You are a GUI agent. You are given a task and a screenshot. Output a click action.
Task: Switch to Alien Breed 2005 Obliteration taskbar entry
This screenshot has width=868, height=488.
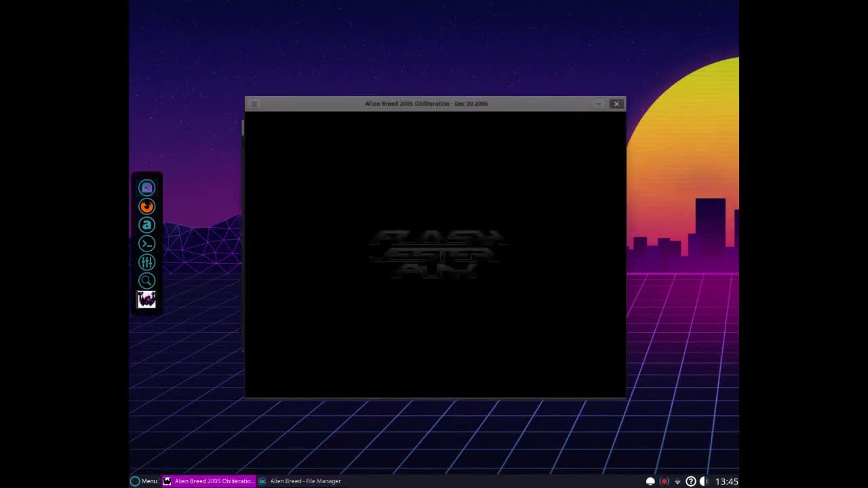(x=209, y=481)
